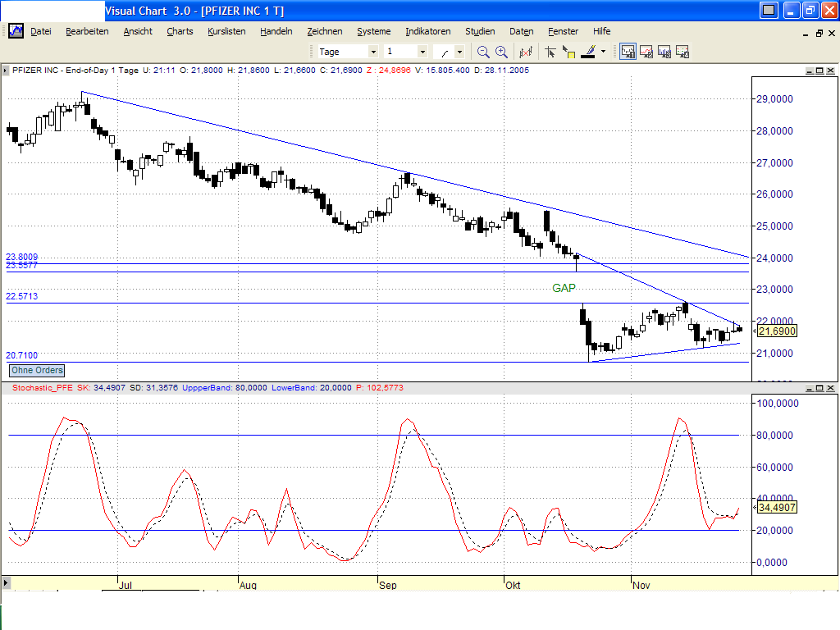Click the 20.7100 level label
Image resolution: width=840 pixels, height=630 pixels.
22,355
